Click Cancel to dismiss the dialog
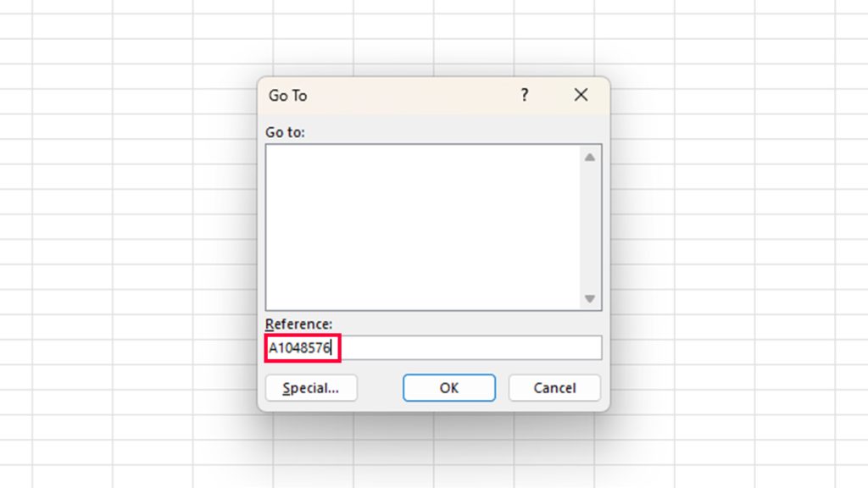 [554, 387]
